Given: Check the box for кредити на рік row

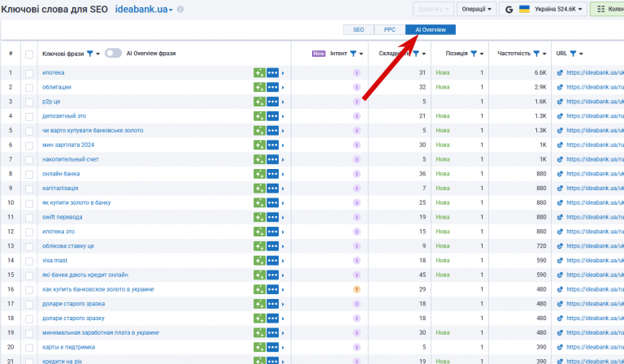Looking at the screenshot, I should point(29,362).
